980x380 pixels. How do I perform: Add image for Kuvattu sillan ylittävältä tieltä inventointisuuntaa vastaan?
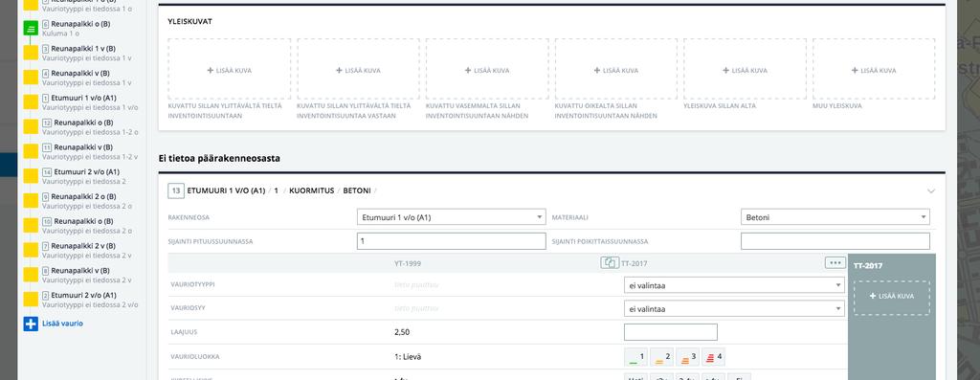click(358, 69)
